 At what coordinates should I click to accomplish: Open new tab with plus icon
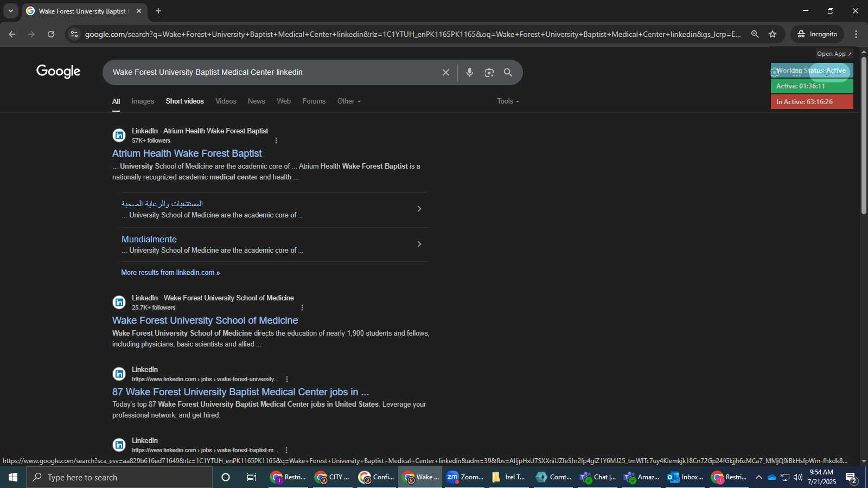pos(158,11)
